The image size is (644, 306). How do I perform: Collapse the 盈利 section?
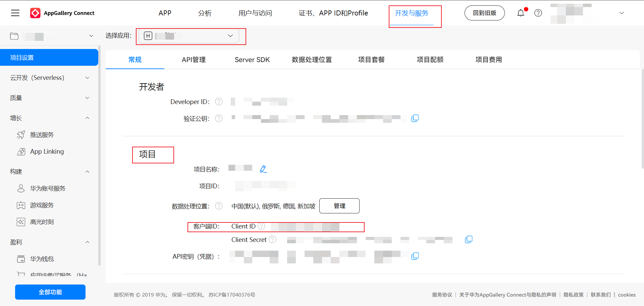point(88,242)
